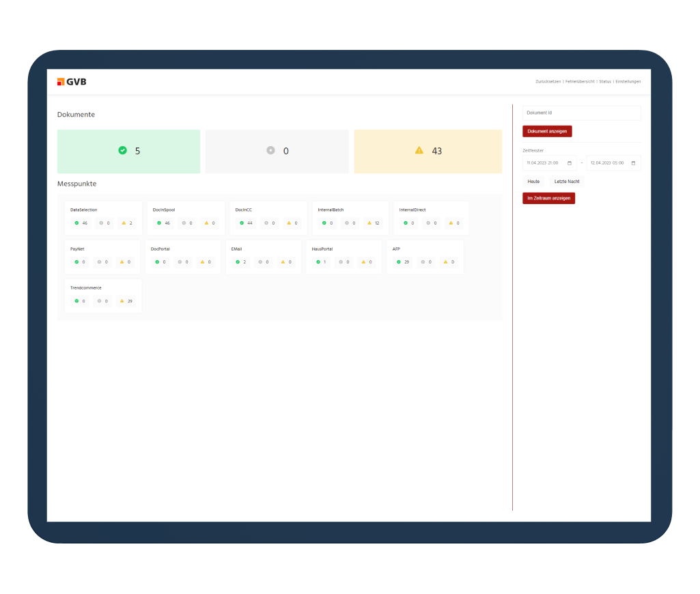Click InternalBatch warning count 12

(373, 223)
